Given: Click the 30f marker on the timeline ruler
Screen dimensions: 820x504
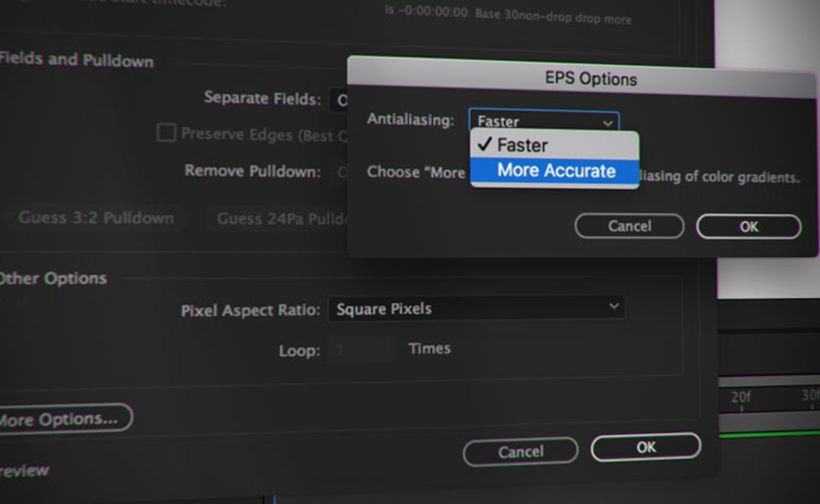Looking at the screenshot, I should click(809, 397).
